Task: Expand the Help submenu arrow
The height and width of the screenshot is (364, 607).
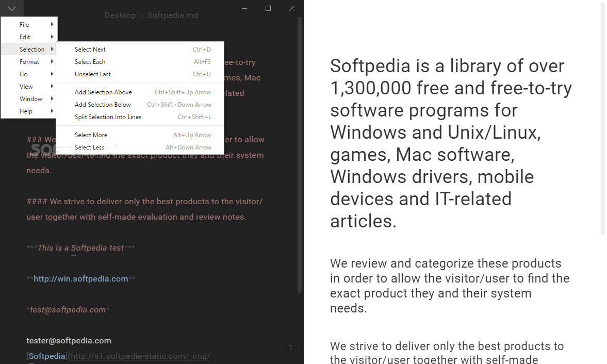Action: [52, 111]
